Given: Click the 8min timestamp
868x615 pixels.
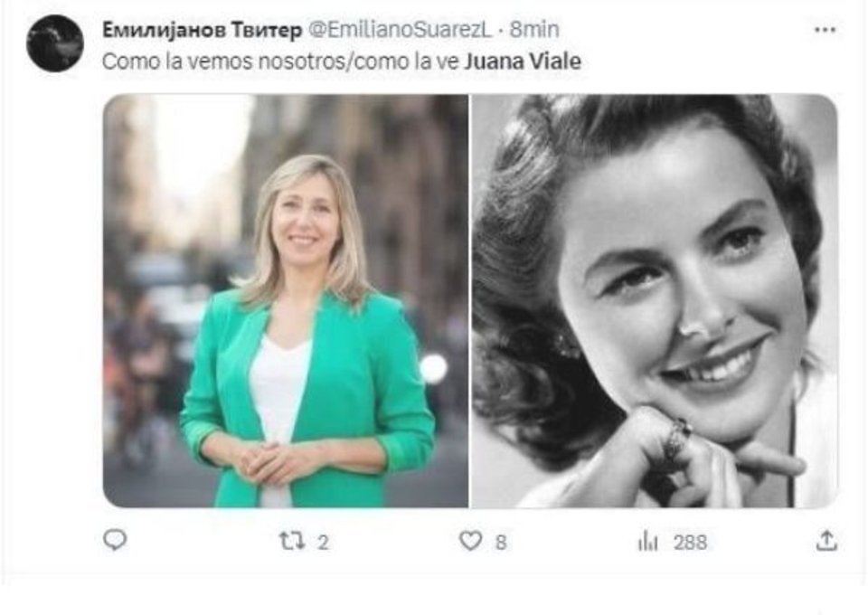Looking at the screenshot, I should tap(534, 30).
